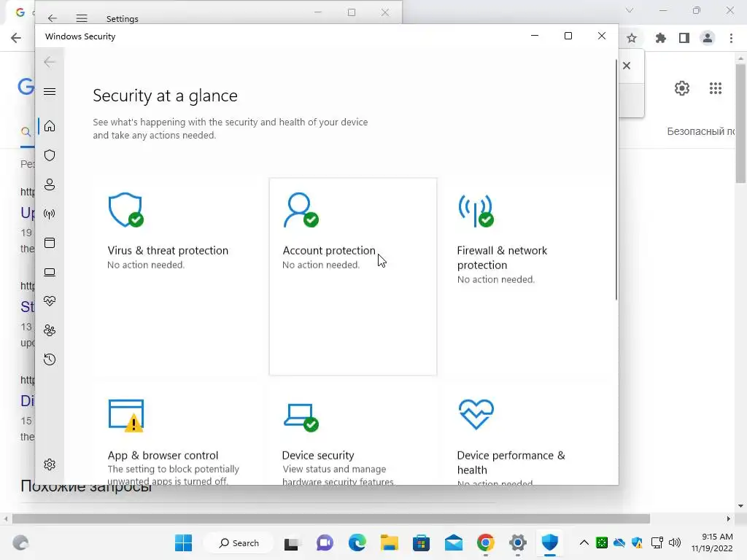
Task: Open Protection history clock icon in sidebar
Action: coord(50,359)
